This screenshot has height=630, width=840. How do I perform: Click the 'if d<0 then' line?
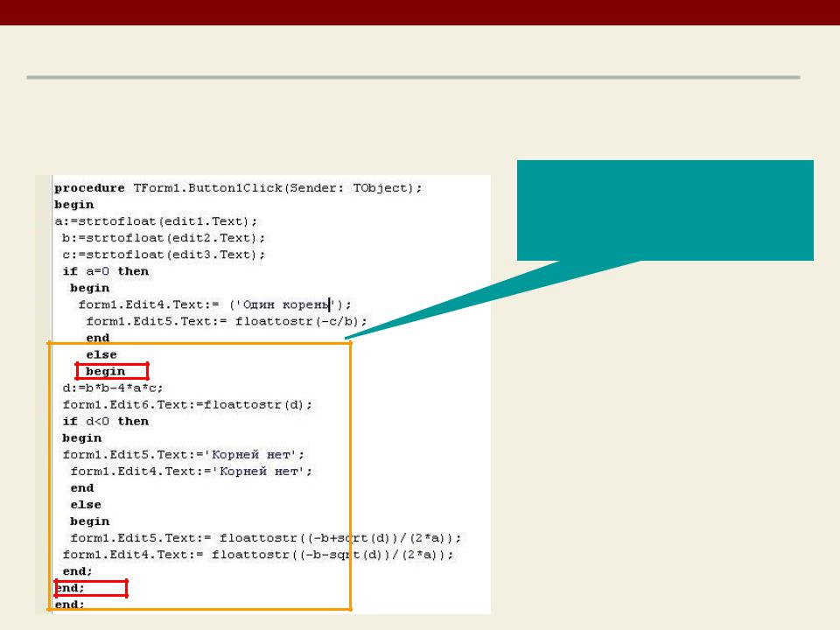tap(106, 421)
